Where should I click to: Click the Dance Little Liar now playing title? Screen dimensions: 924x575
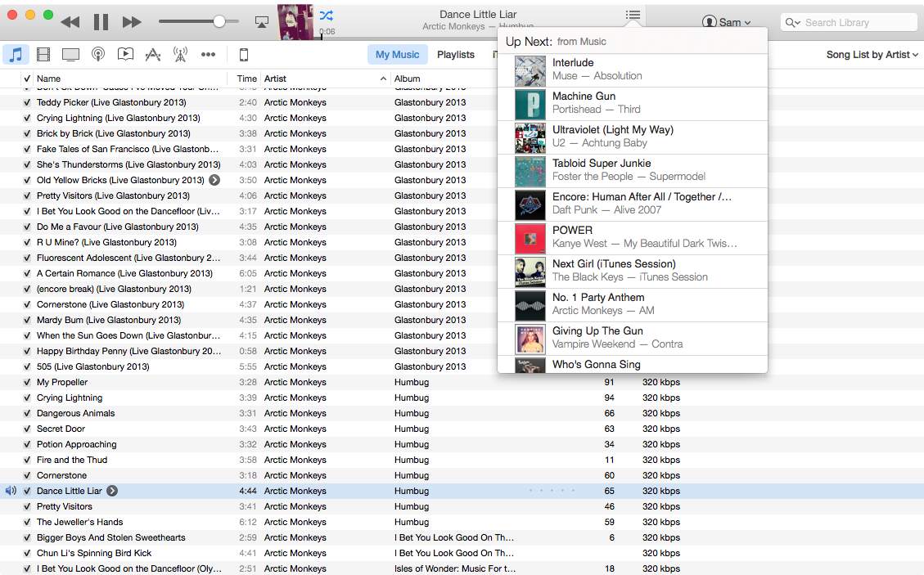[x=478, y=14]
